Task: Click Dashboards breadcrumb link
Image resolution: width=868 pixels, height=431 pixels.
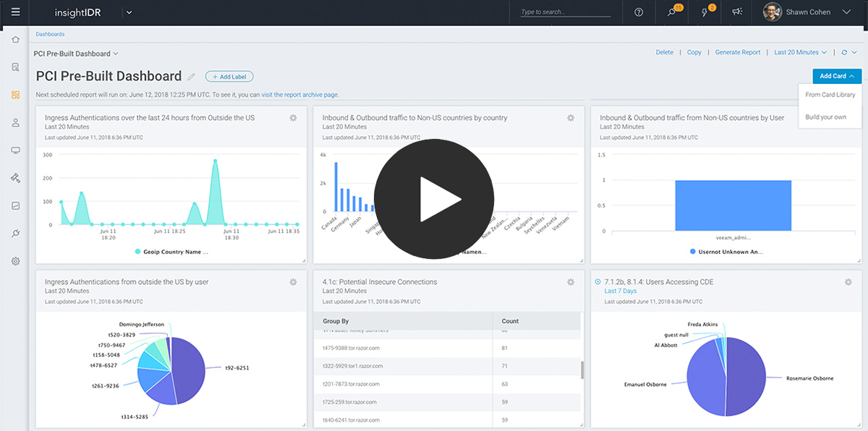Action: 50,34
